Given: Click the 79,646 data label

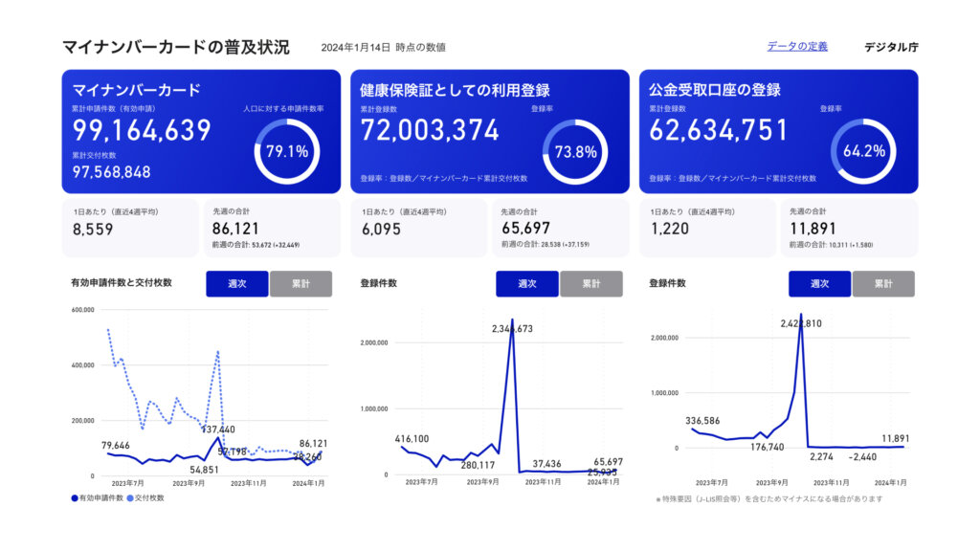Looking at the screenshot, I should pos(116,446).
